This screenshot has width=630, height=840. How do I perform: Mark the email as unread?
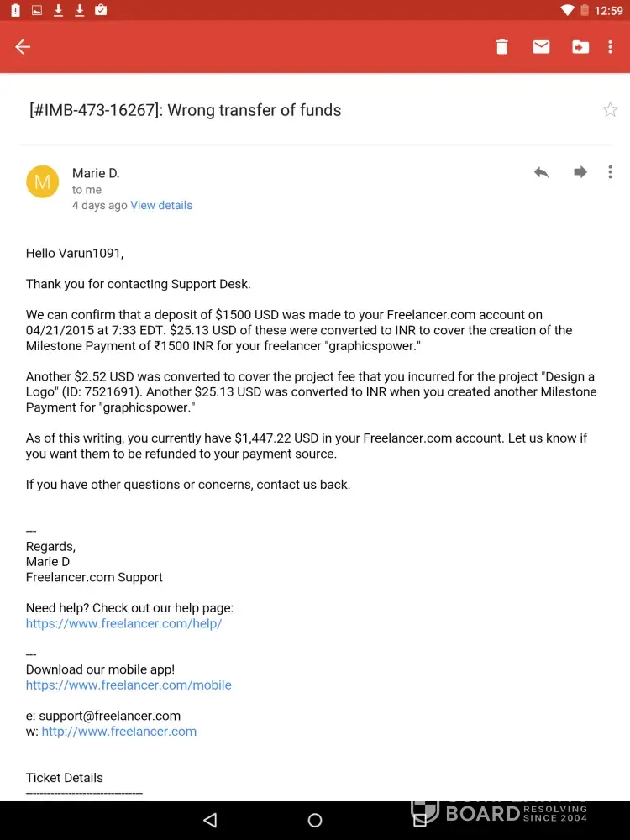[541, 47]
